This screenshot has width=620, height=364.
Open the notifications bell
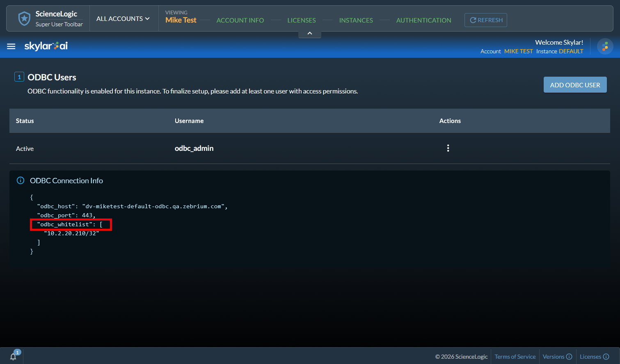(x=13, y=356)
